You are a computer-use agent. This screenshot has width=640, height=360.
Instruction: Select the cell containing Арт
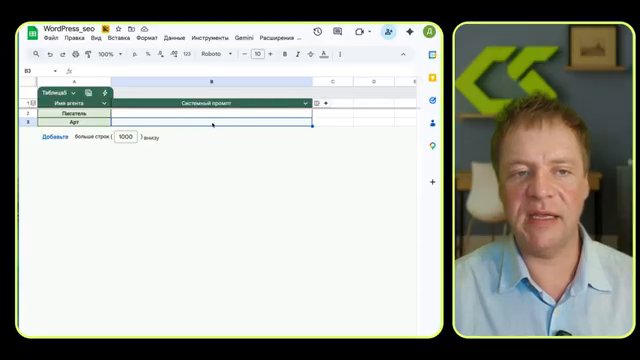coord(74,122)
